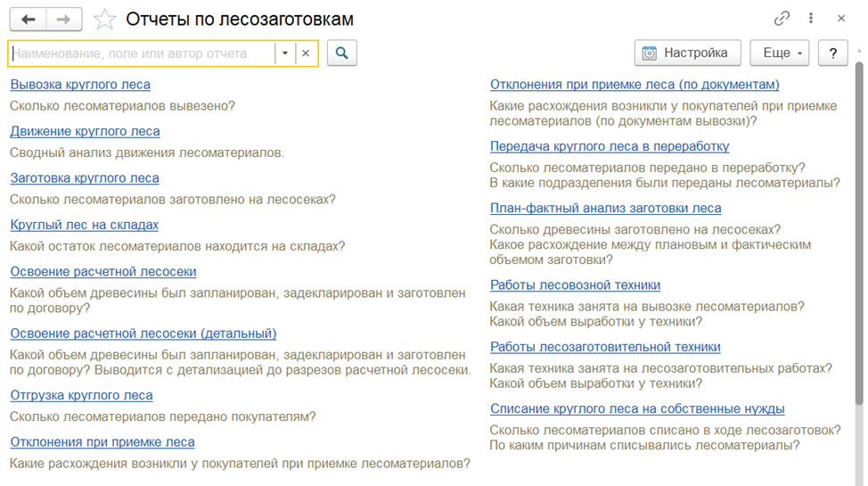Open the report Вывозка круглого леса
Viewport: 868px width, 486px height.
coord(80,85)
